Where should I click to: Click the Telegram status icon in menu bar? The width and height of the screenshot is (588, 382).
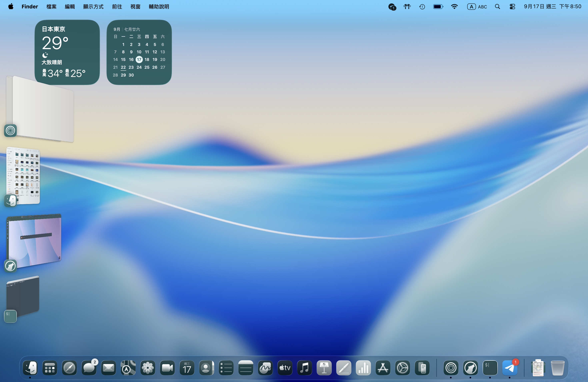coord(392,7)
